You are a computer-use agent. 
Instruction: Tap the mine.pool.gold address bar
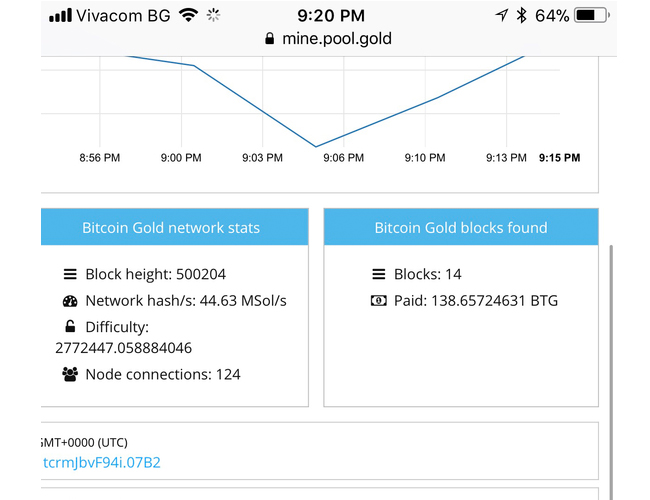pyautogui.click(x=329, y=39)
